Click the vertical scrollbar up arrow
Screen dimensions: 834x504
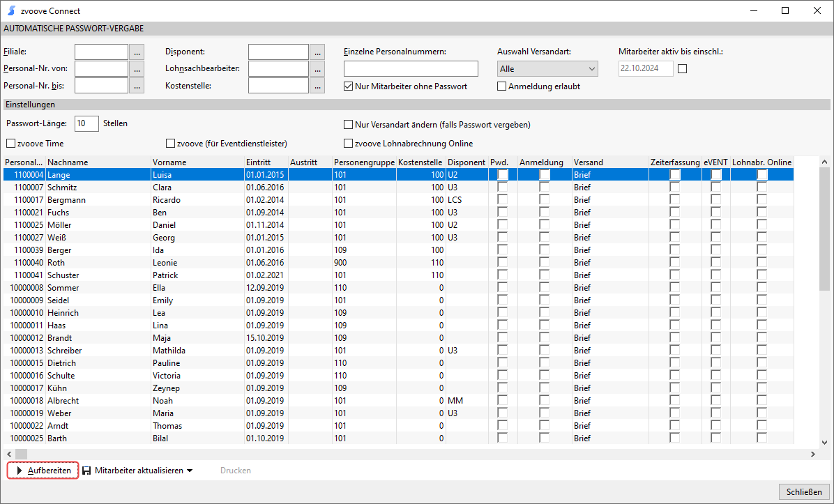coord(824,162)
